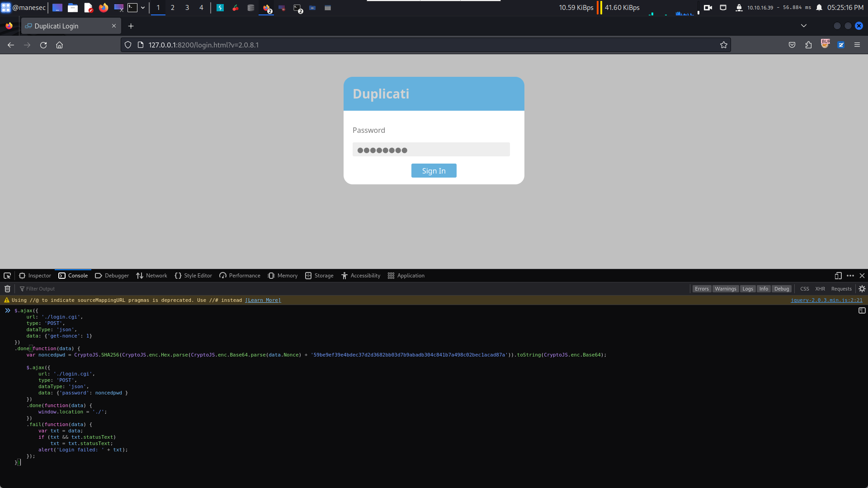Open the Cherrytree taskbar window icon

click(236, 8)
